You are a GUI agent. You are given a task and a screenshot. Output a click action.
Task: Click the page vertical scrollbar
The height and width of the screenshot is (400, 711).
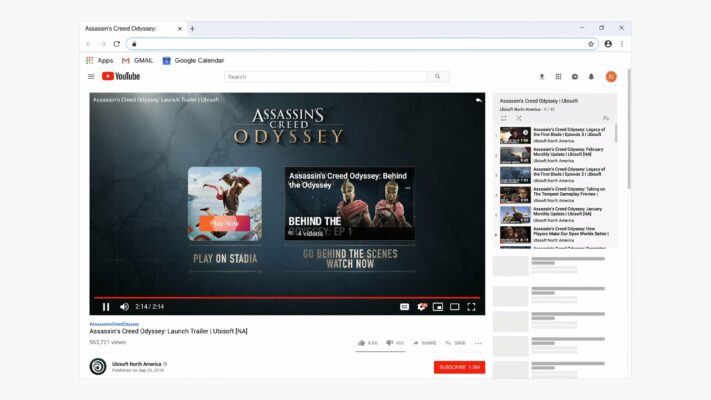(628, 128)
